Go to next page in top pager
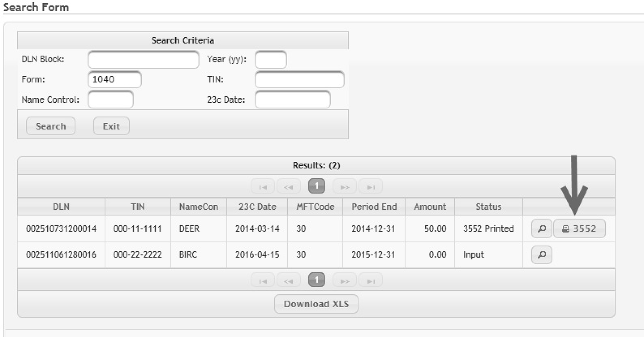The height and width of the screenshot is (338, 644). 344,187
